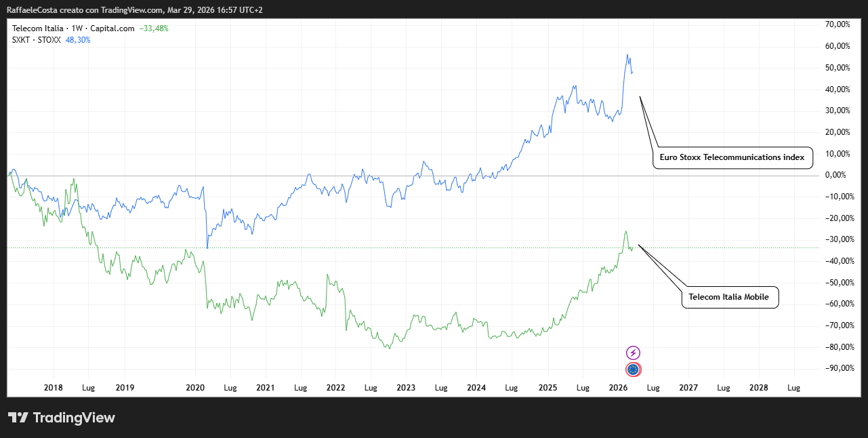Click the 2023 label on time axis
Image resolution: width=868 pixels, height=438 pixels.
[405, 388]
